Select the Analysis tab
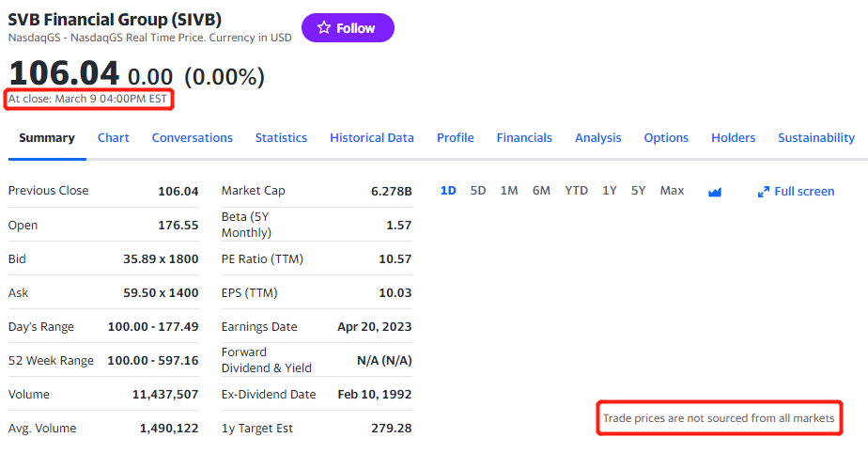 coord(597,138)
